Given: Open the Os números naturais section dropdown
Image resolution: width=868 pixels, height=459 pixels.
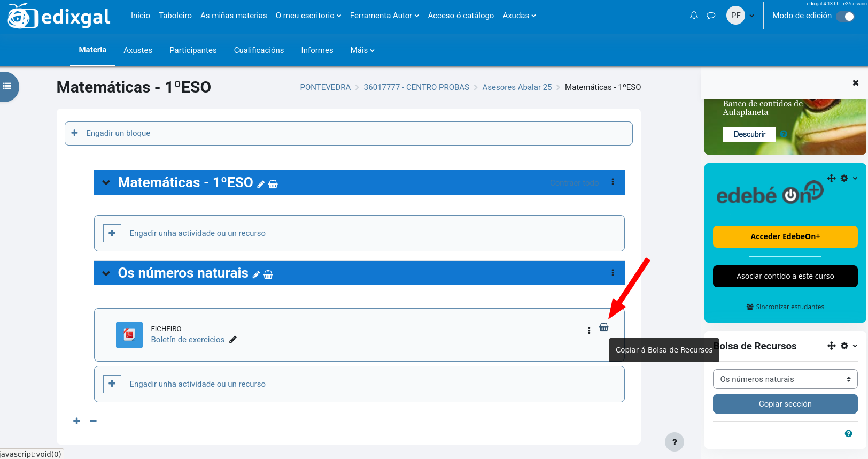Looking at the screenshot, I should coord(785,379).
